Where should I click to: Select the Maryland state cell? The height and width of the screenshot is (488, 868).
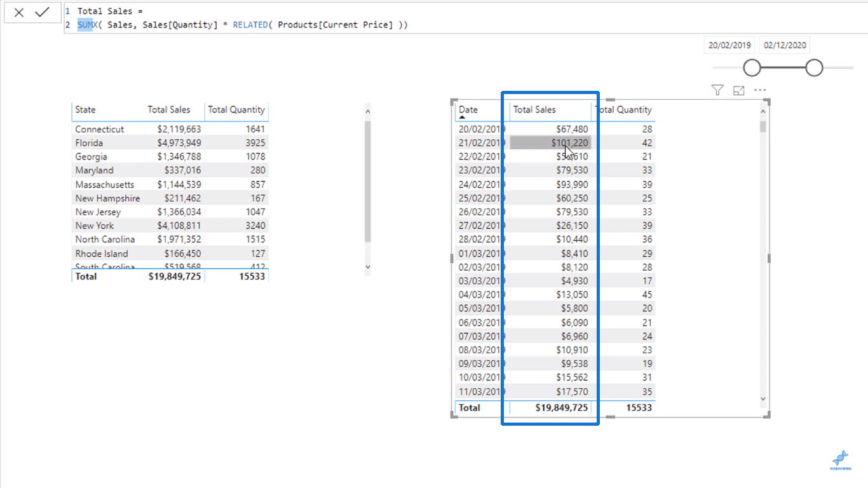tap(94, 170)
